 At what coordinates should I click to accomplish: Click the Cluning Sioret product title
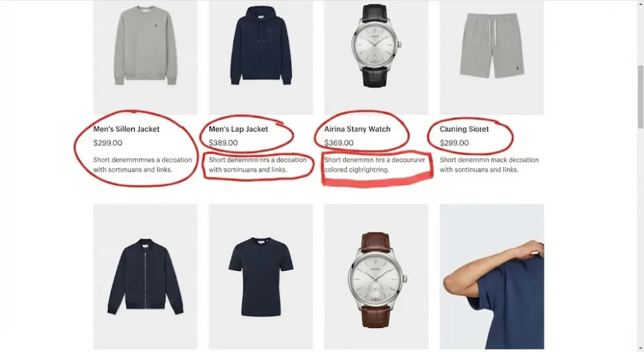click(x=464, y=129)
